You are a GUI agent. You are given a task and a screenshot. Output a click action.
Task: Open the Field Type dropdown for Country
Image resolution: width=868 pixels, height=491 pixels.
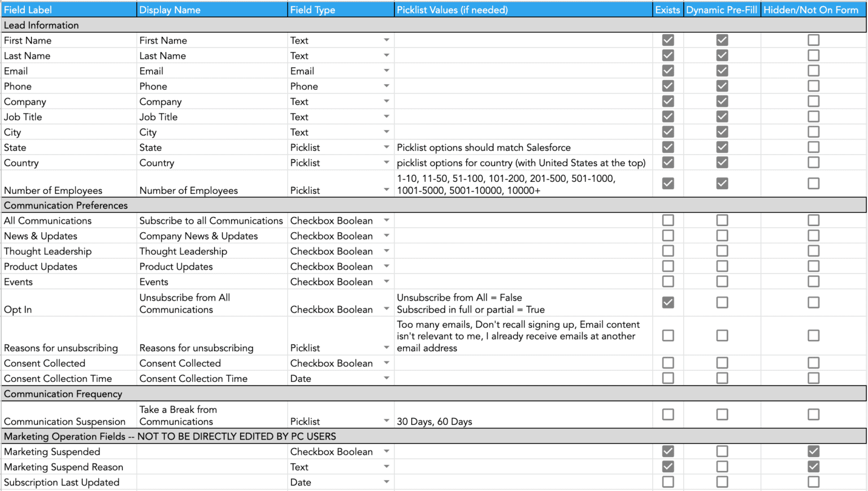387,163
